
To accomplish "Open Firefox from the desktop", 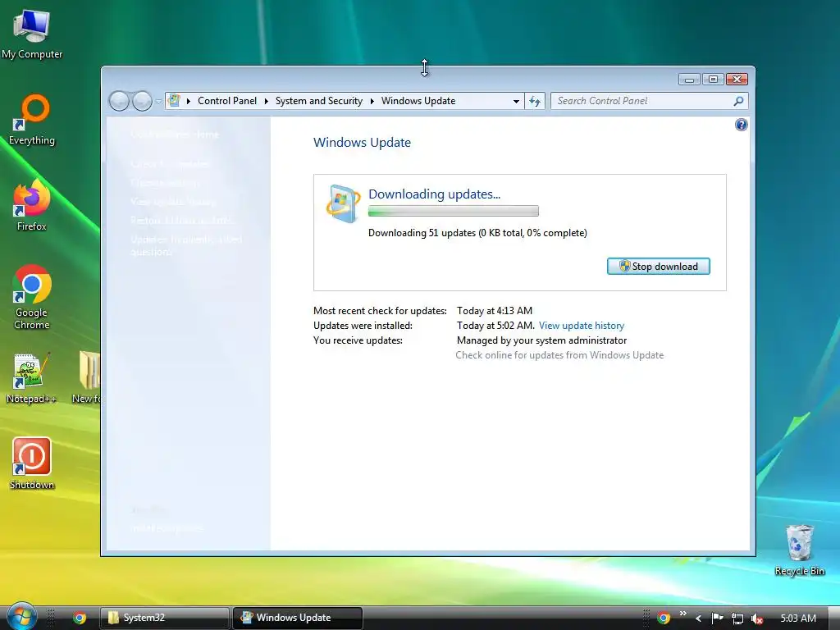I will pos(32,206).
